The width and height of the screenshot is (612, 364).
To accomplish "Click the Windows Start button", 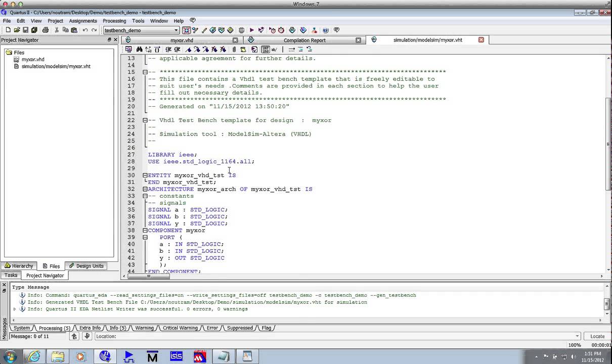I will pyautogui.click(x=10, y=356).
